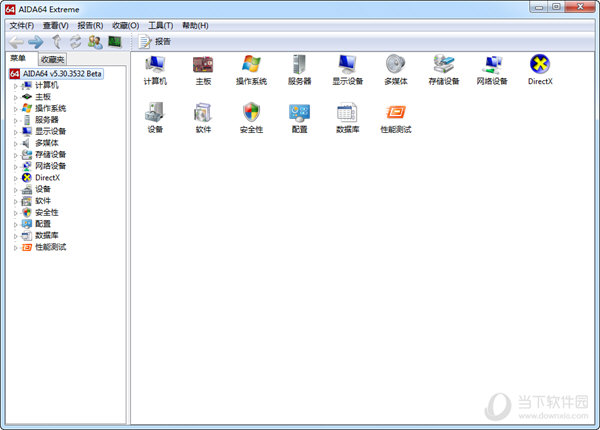
Task: Open the 文件(F) menu
Action: coord(22,26)
